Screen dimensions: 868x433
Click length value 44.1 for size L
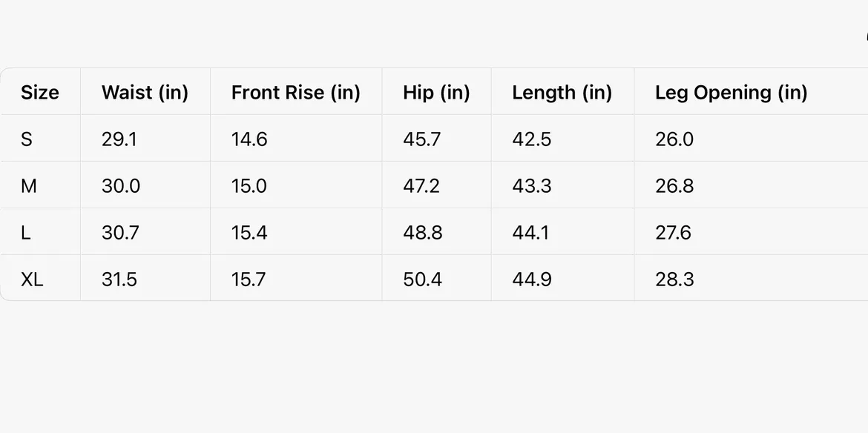tap(530, 233)
